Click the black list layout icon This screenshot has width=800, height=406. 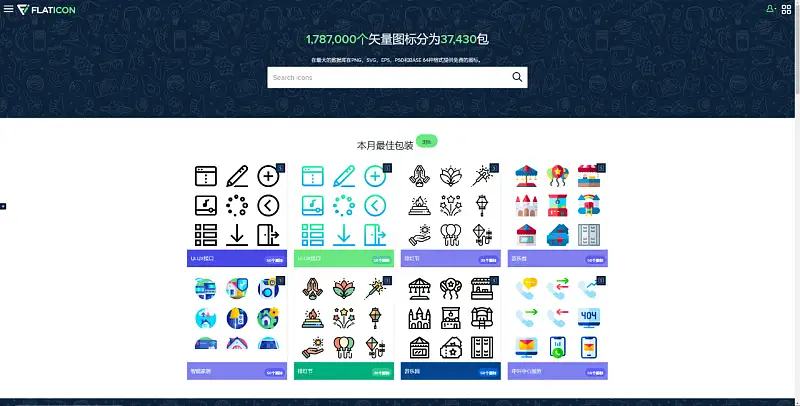click(206, 235)
